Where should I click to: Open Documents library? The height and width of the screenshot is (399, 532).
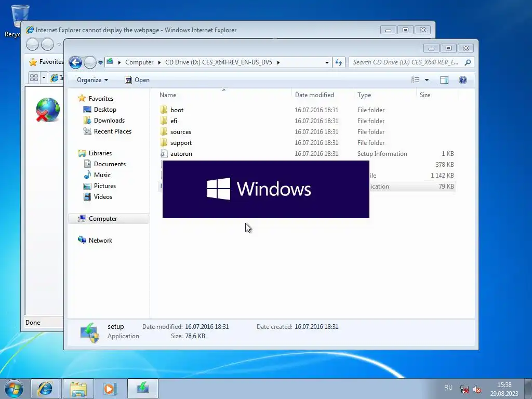coord(110,164)
